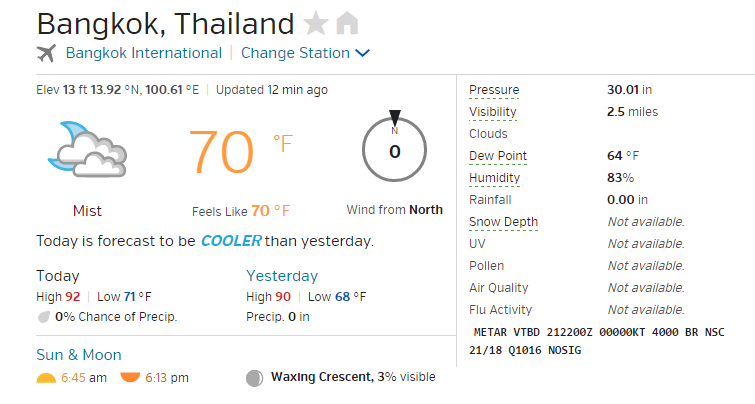Click the METAR raw report text
755x404 pixels.
(x=597, y=341)
